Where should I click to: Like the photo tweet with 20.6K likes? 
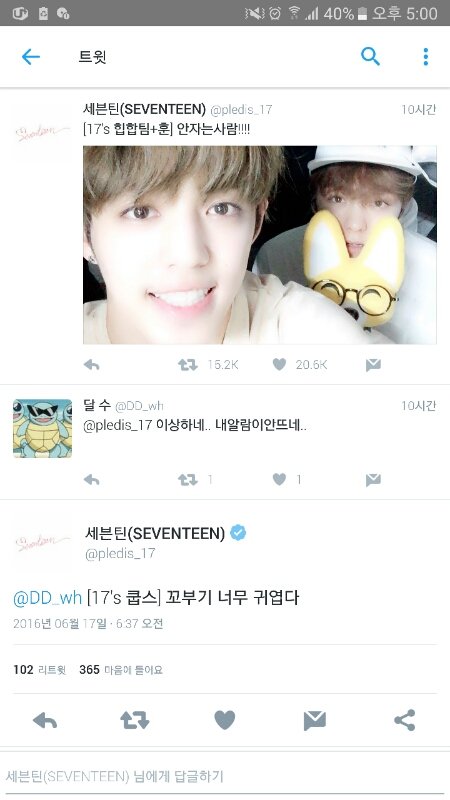click(x=279, y=364)
